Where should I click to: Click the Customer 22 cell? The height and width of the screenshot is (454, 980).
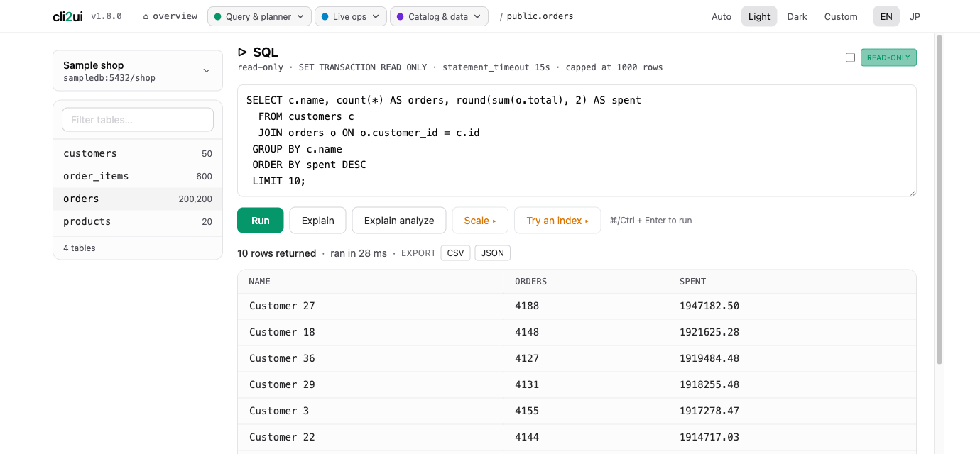coord(282,437)
